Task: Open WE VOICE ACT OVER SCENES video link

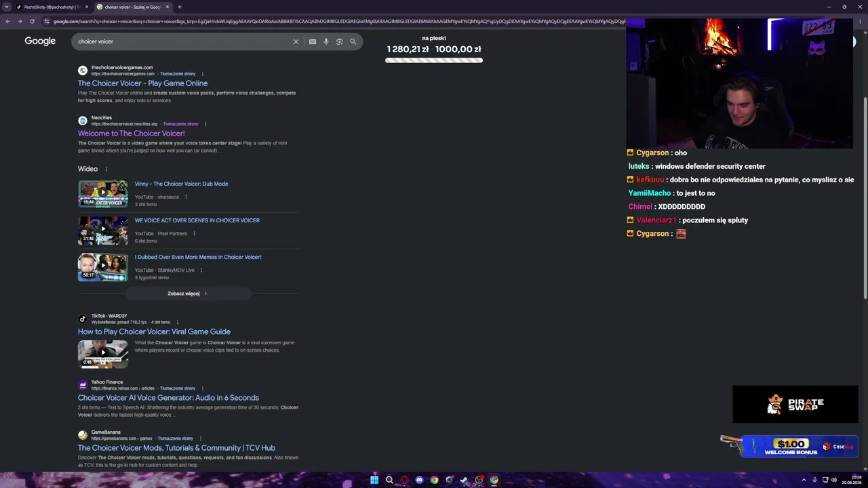Action: (x=197, y=220)
